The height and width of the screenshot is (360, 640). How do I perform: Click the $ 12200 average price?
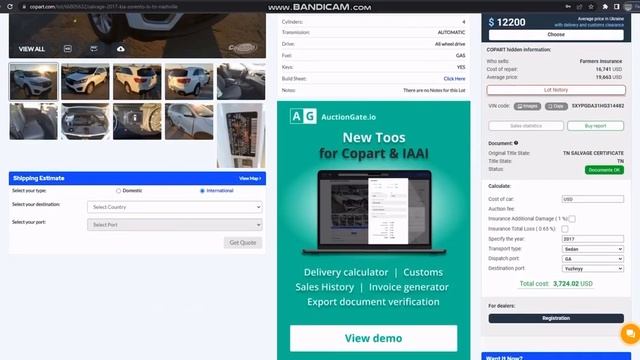pos(507,22)
